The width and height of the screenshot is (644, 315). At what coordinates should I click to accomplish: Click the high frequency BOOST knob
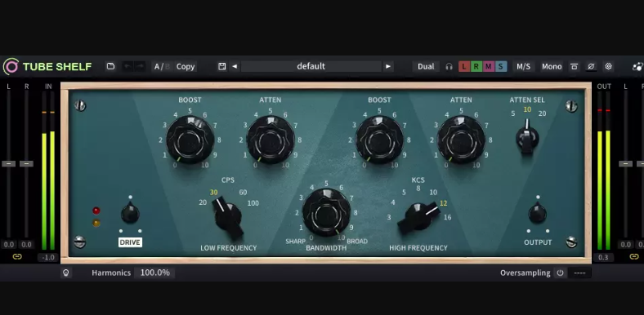click(x=379, y=140)
